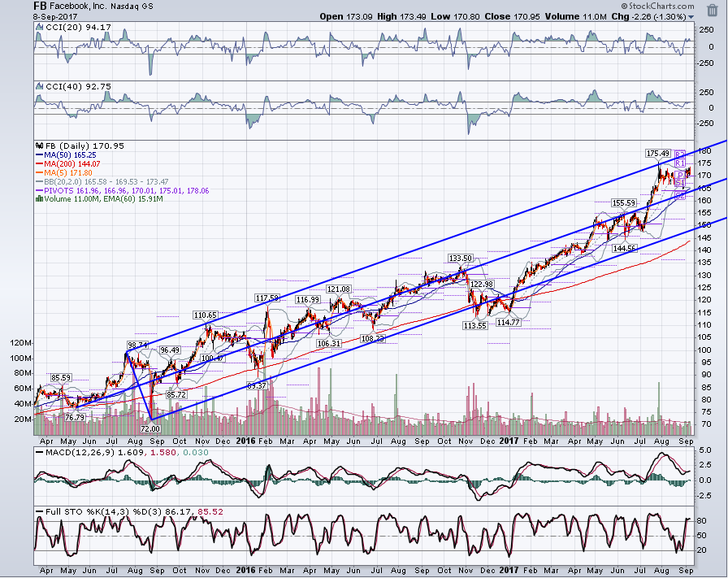Click the red MA(200) legend line swatch
The height and width of the screenshot is (578, 728).
tap(40, 164)
